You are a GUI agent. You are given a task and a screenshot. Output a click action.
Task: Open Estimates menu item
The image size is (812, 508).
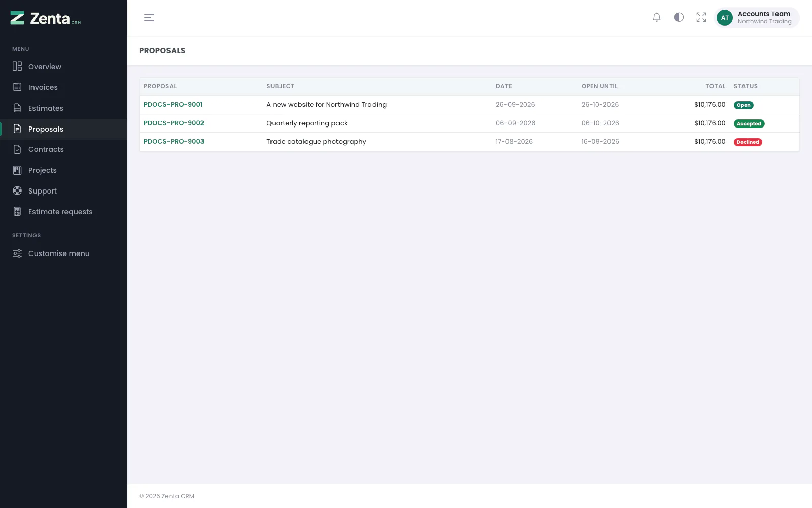click(x=46, y=108)
